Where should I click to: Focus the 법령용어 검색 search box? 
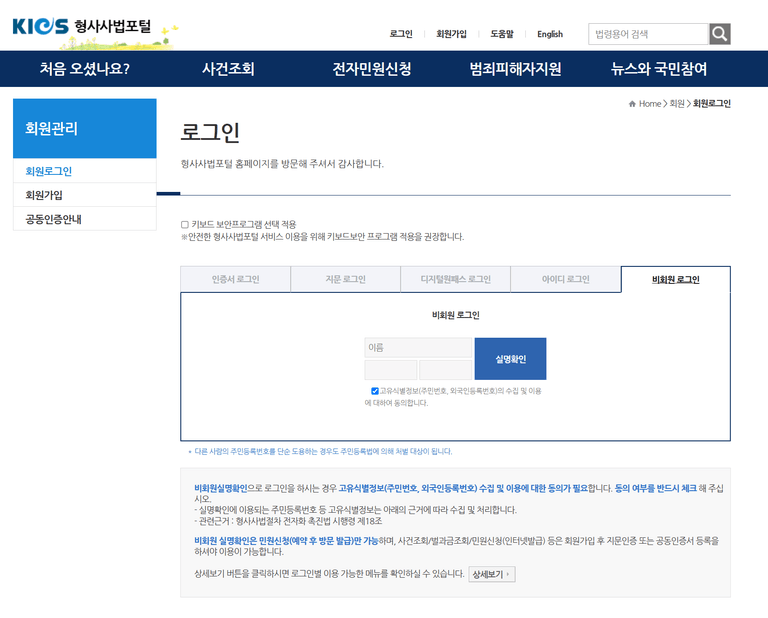click(x=648, y=34)
